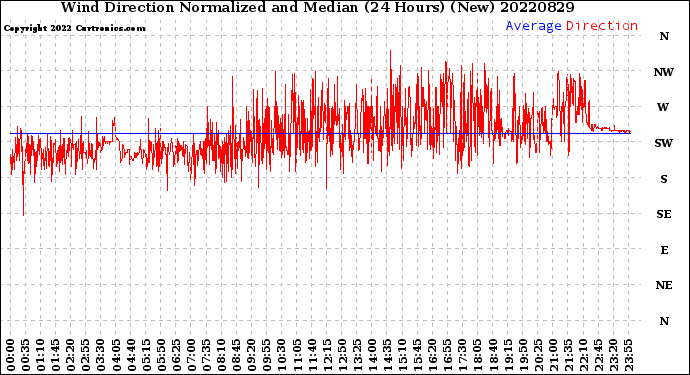Image resolution: width=690 pixels, height=375 pixels.
Task: Click the 08:10 time label
Action: click(x=221, y=355)
